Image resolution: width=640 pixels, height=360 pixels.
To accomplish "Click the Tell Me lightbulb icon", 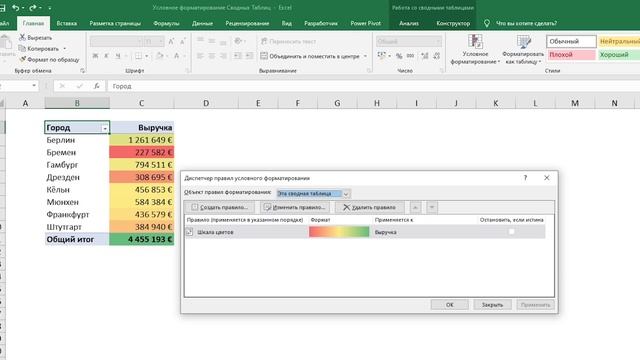I will [487, 23].
